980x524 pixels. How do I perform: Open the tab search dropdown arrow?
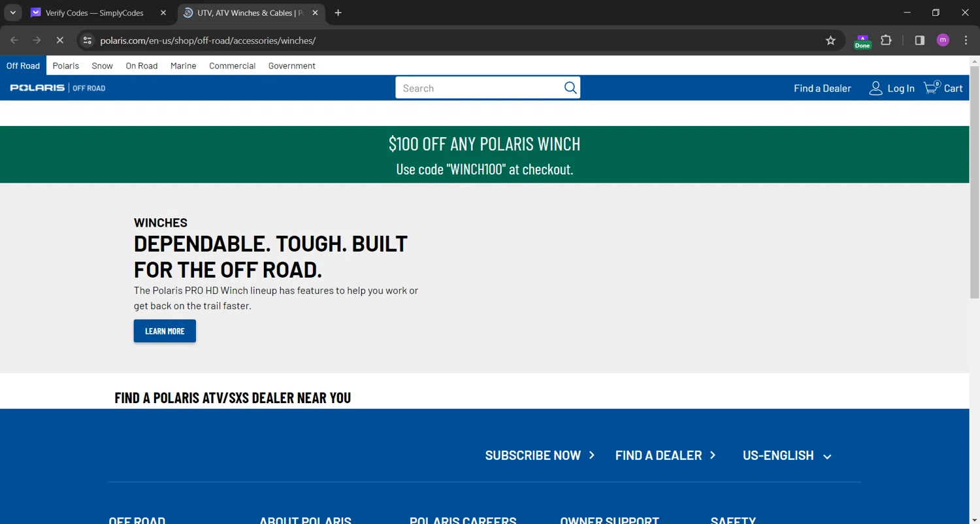click(12, 12)
